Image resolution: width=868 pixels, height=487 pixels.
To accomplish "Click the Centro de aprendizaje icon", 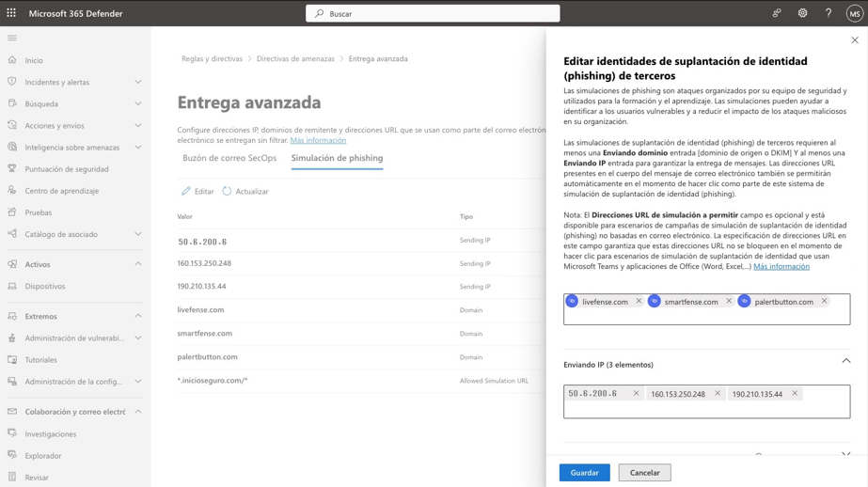I will pyautogui.click(x=12, y=190).
